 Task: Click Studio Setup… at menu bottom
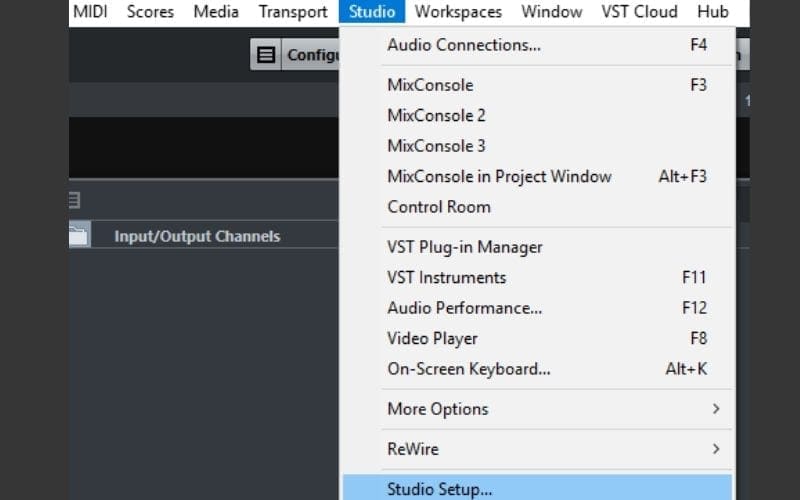(538, 488)
